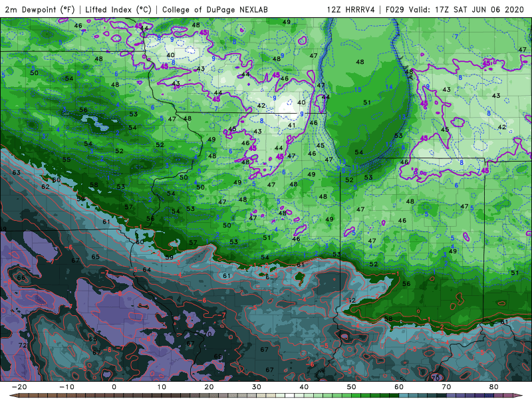
Task: Click the -10 tick label on the color scale
Action: [66, 387]
